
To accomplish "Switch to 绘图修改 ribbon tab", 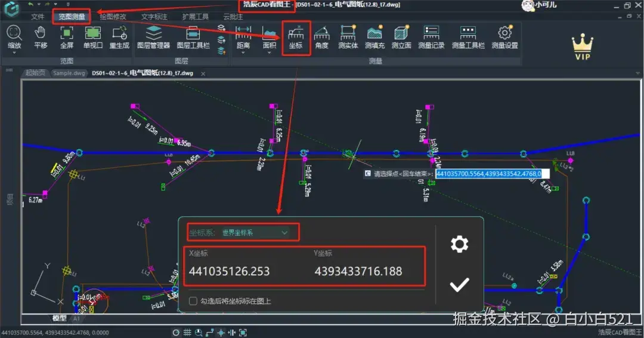I will [113, 17].
